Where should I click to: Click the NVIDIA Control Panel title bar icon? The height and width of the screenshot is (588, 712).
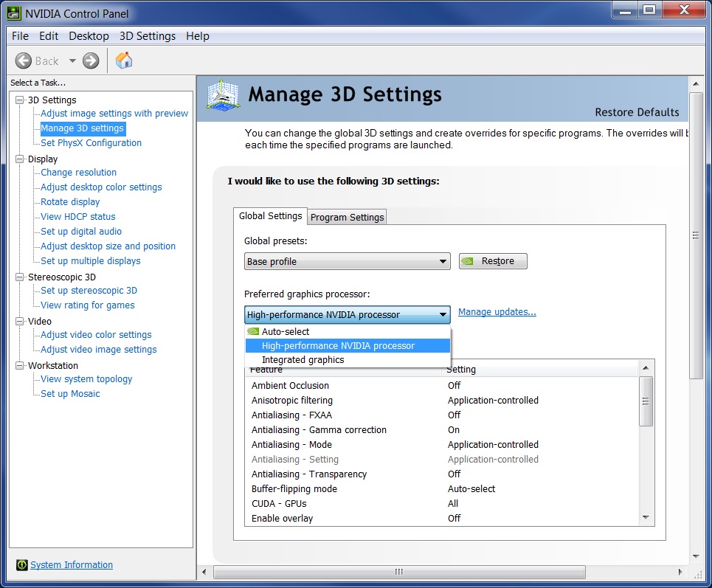pyautogui.click(x=14, y=11)
